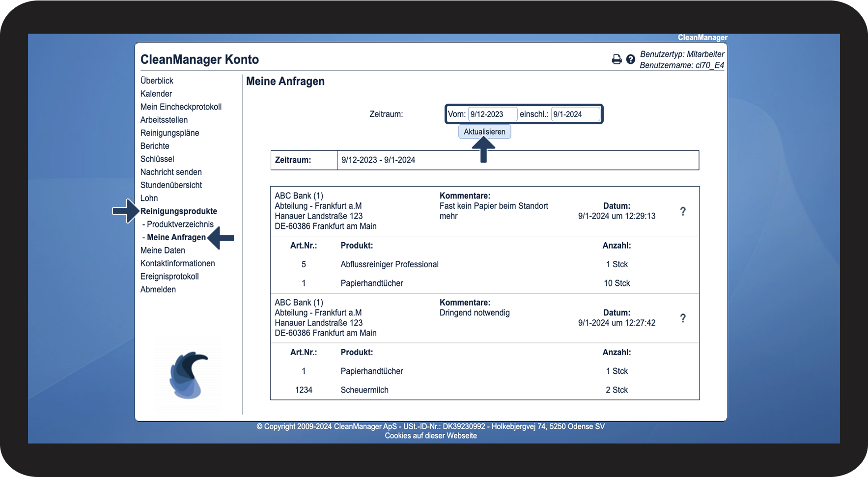The width and height of the screenshot is (868, 477).
Task: Select Meine Anfragen submenu item
Action: click(x=174, y=237)
